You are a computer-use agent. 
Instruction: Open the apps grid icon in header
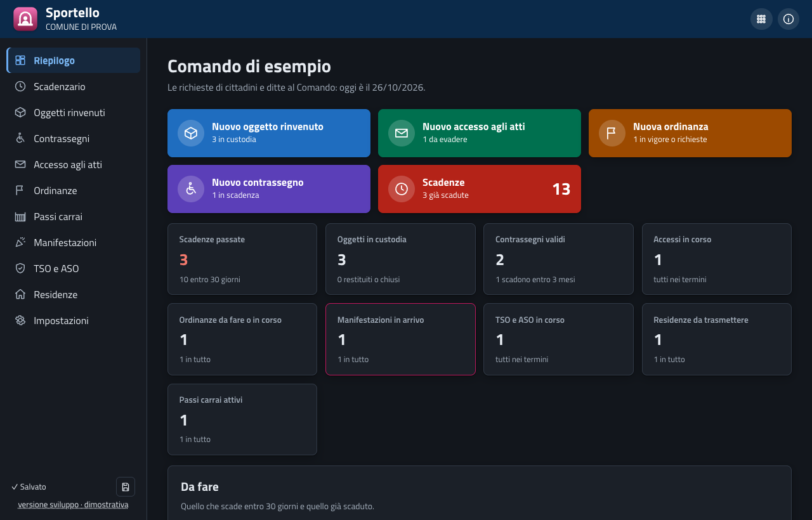(761, 19)
